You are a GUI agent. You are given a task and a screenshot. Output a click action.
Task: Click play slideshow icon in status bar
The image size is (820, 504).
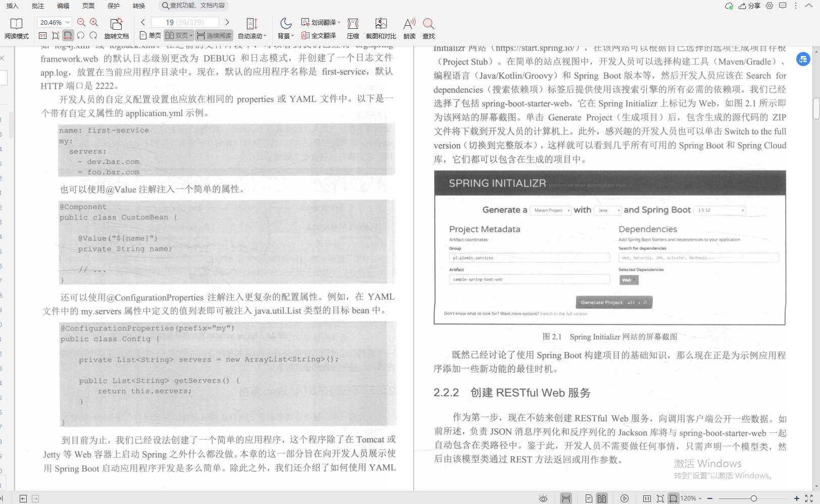[x=625, y=498]
